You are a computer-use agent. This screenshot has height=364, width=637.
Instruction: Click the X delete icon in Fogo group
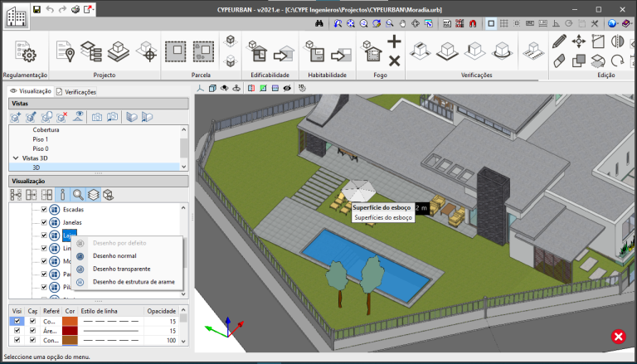pos(394,60)
